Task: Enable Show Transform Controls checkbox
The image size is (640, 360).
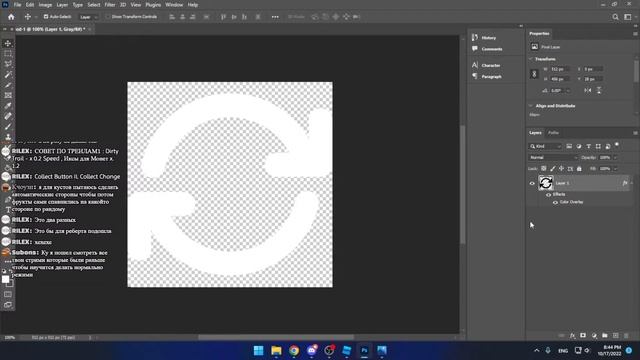Action: click(108, 17)
